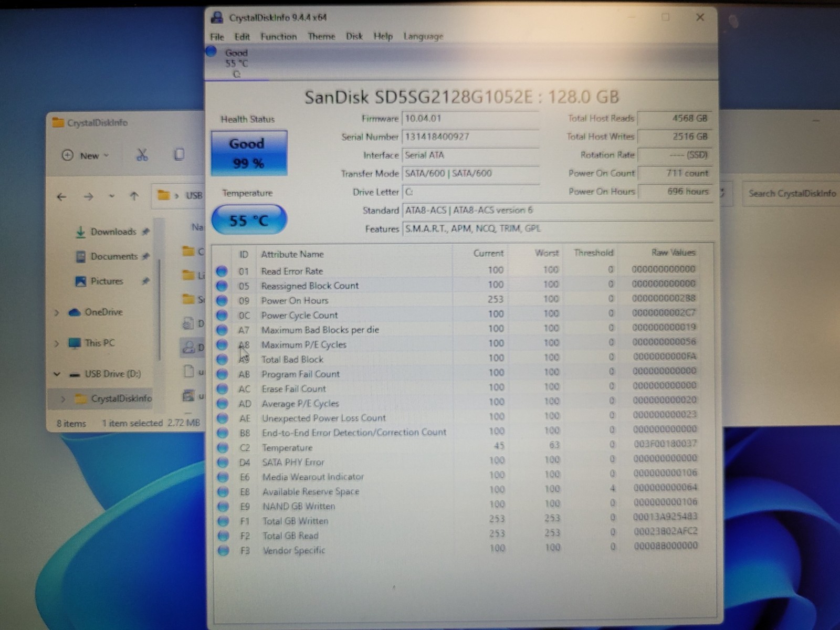
Task: Click the status icon for Maximum P/E Cycles
Action: pos(222,344)
